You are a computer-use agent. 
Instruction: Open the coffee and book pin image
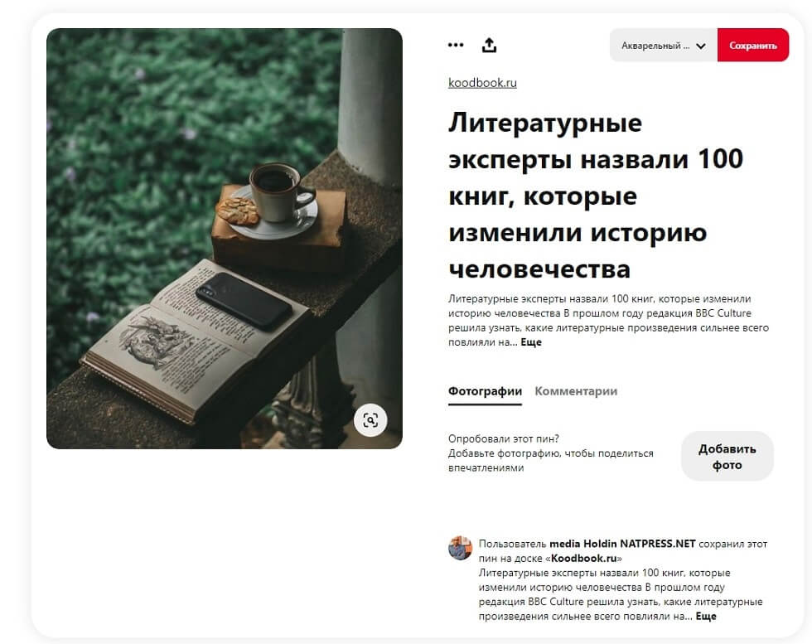(x=225, y=239)
